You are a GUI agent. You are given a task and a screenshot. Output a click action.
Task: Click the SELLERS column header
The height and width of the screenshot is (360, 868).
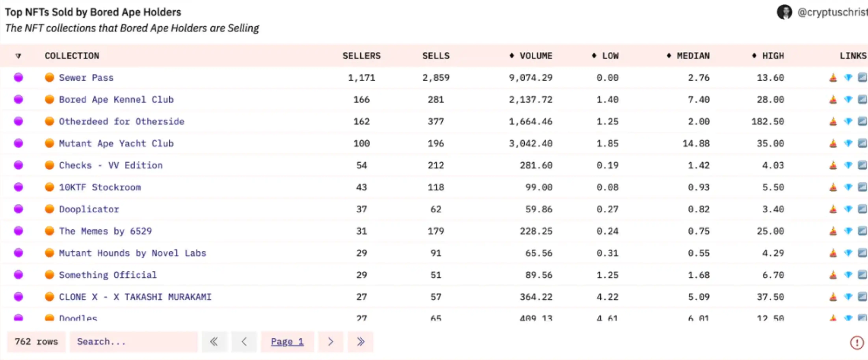362,56
